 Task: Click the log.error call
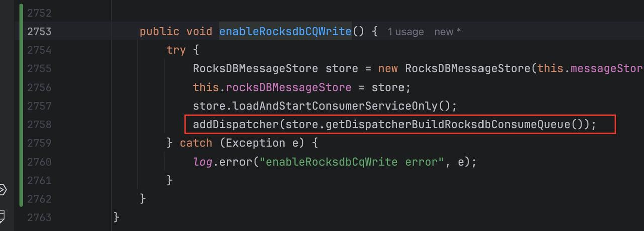pos(224,162)
